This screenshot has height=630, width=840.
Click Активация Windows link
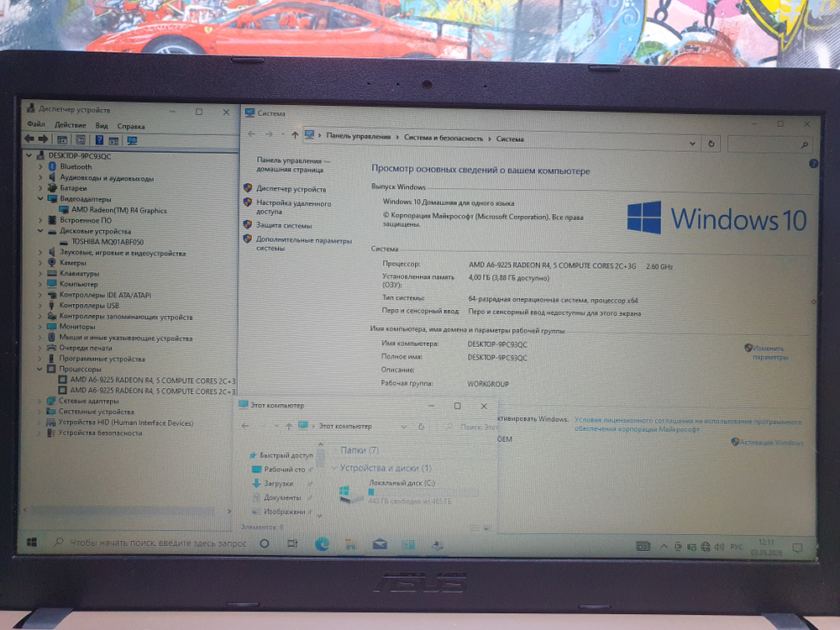(771, 443)
